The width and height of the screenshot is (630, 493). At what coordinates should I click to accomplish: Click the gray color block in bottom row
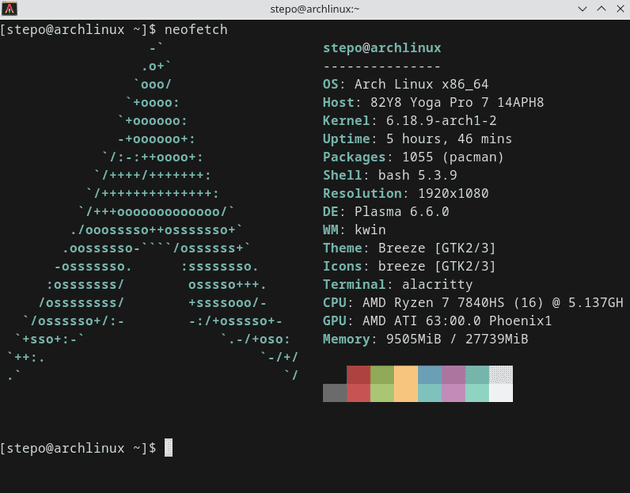coord(335,393)
